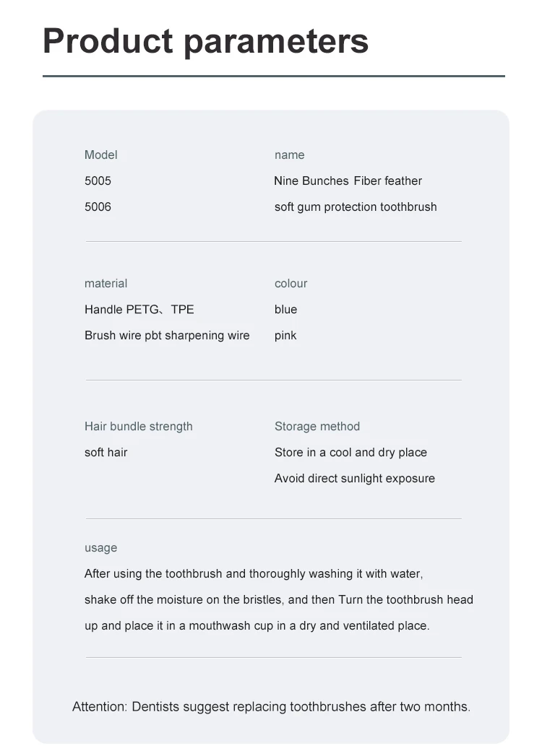Select the "Model" column label
Viewport: 542px width, 756px height.
pos(100,155)
